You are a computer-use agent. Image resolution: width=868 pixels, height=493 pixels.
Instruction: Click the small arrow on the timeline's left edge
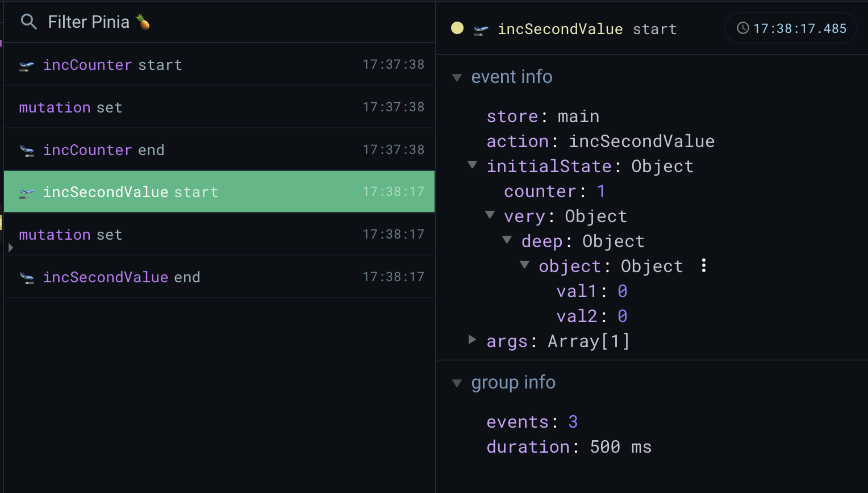(11, 248)
